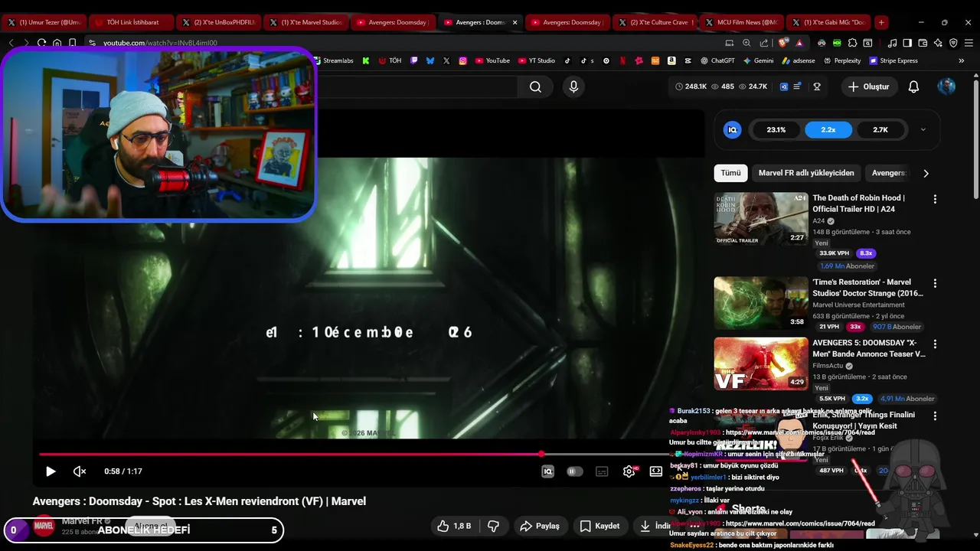
Task: Toggle the autoplay switch in player
Action: point(575,471)
